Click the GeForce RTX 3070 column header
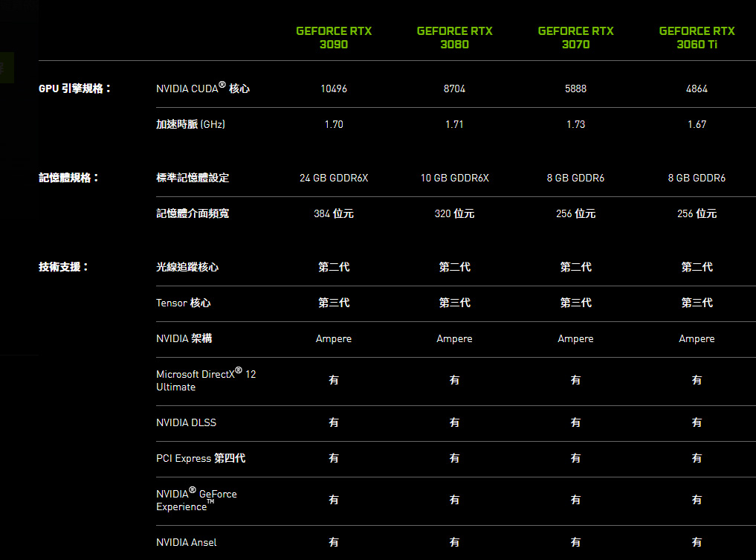The image size is (756, 560). coord(575,38)
